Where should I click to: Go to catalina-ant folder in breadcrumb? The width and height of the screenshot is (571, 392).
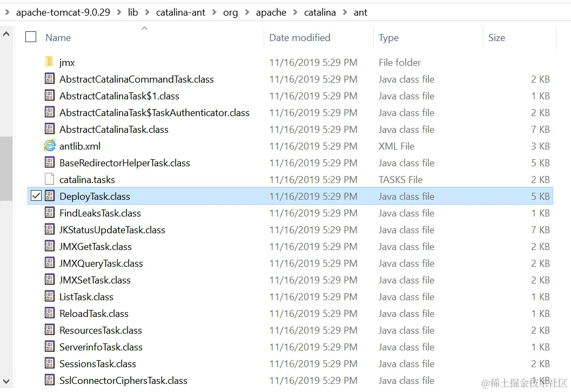point(180,12)
